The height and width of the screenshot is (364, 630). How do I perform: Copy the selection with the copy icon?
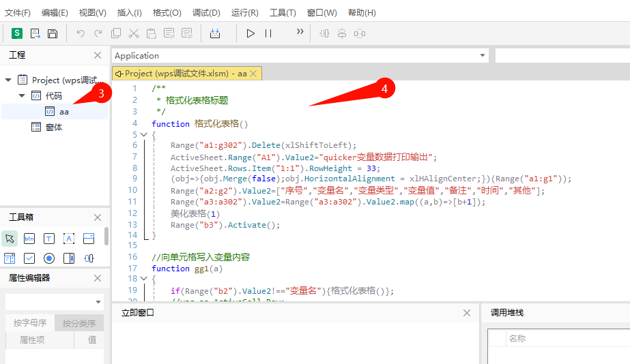(116, 33)
